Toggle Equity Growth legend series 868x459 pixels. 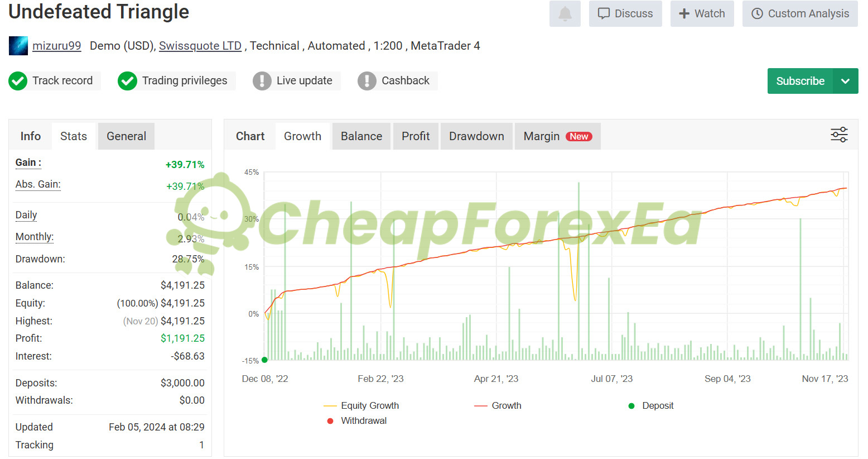361,405
